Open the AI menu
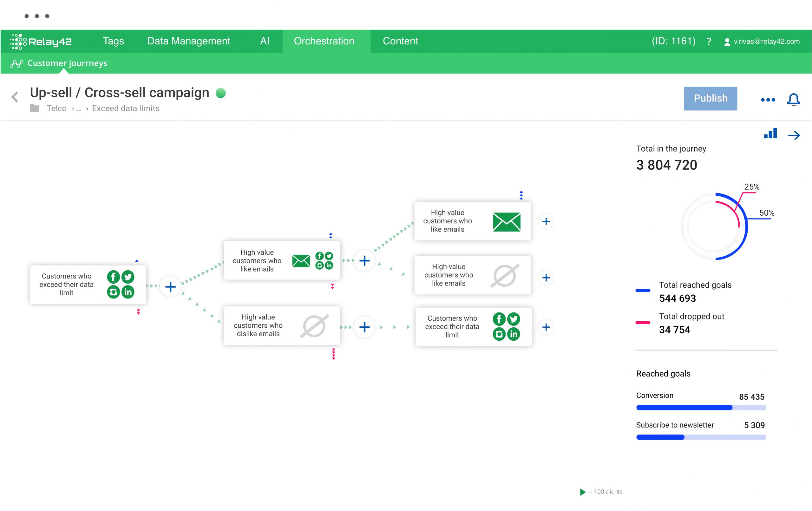Viewport: 812px width, 511px height. pos(265,41)
